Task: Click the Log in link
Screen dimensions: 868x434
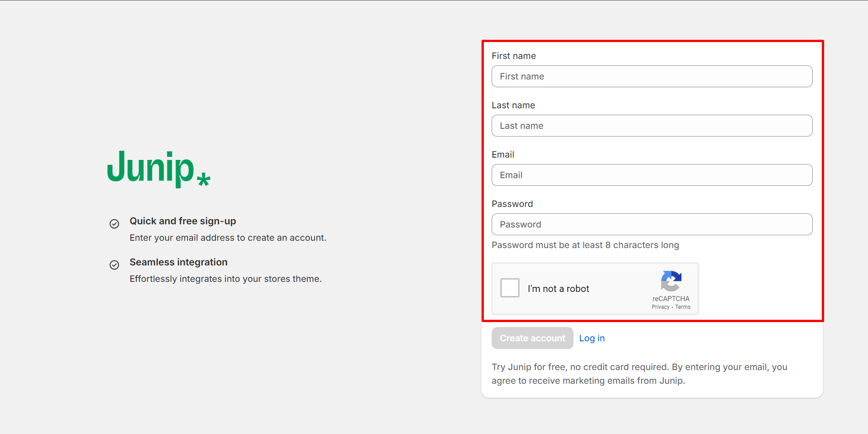Action: point(592,338)
